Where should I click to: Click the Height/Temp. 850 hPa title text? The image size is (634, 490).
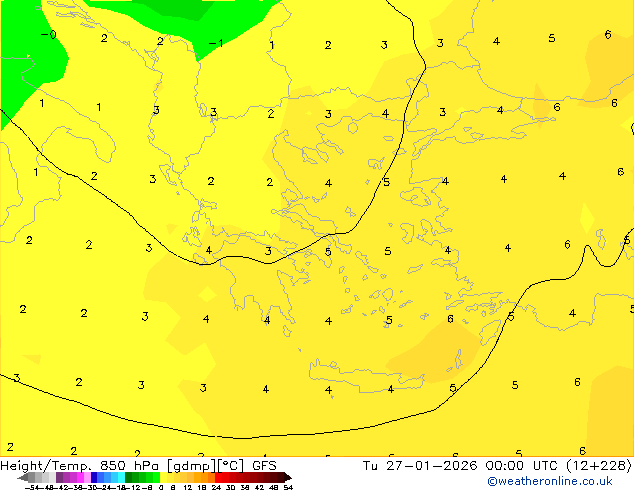tap(79, 466)
